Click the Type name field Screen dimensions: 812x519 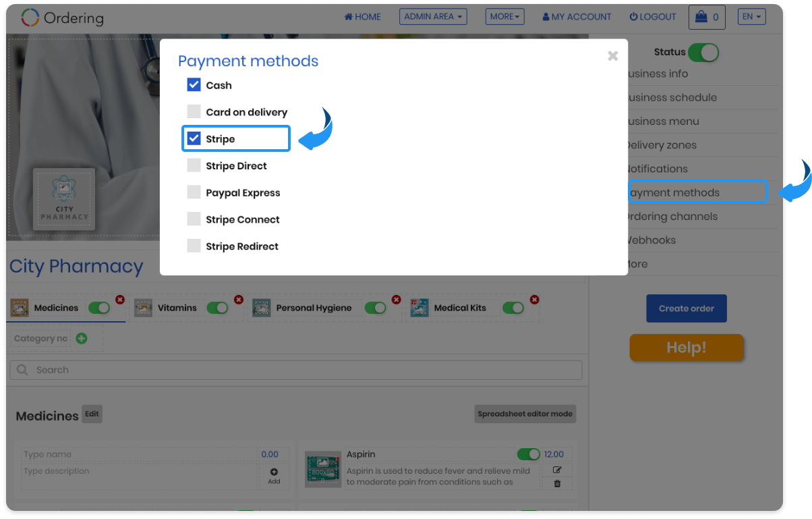(x=140, y=454)
